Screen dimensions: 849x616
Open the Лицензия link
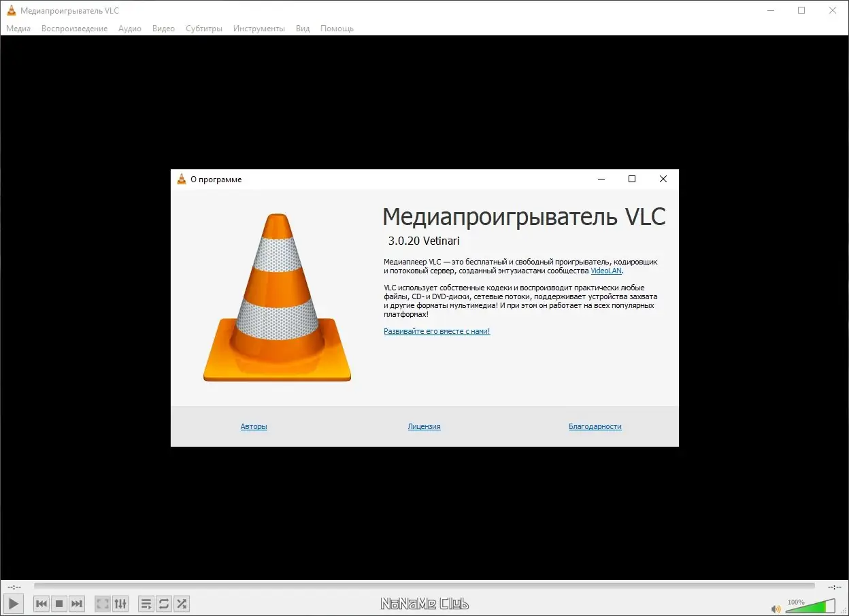click(x=424, y=426)
